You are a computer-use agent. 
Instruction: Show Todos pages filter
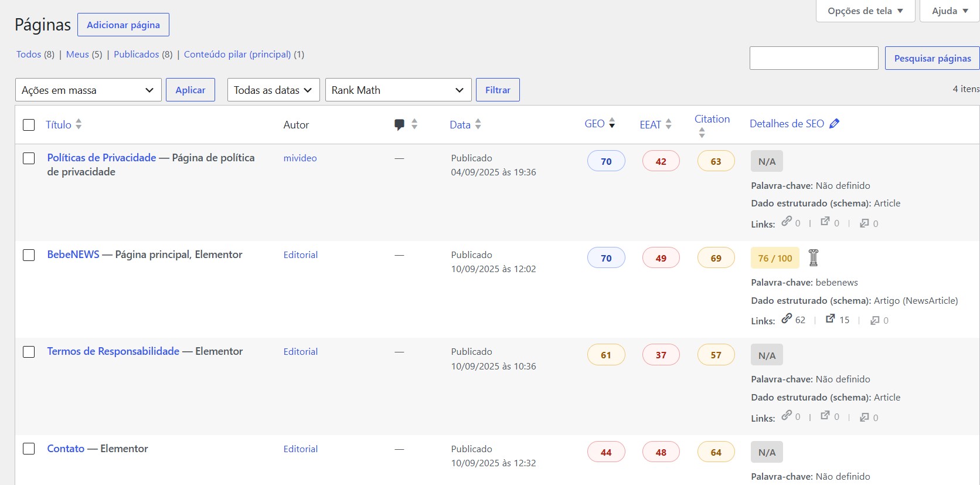coord(29,54)
